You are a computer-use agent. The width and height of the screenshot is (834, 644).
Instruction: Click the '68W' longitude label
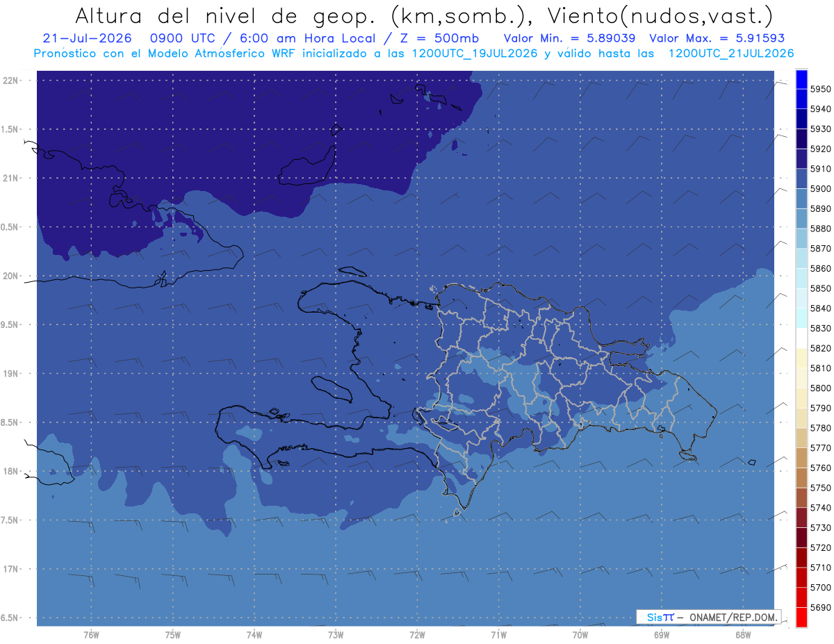click(743, 635)
